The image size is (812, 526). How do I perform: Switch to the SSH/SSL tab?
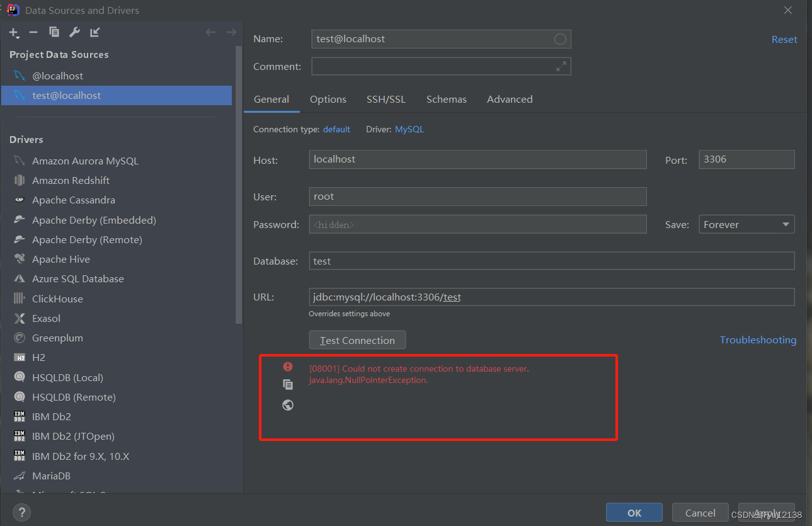pos(386,100)
